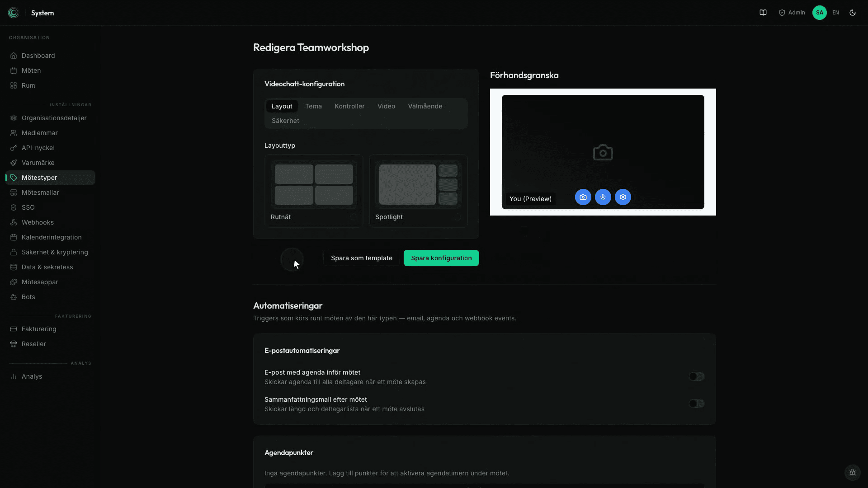
Task: Open Bots robot icon
Action: 14,297
